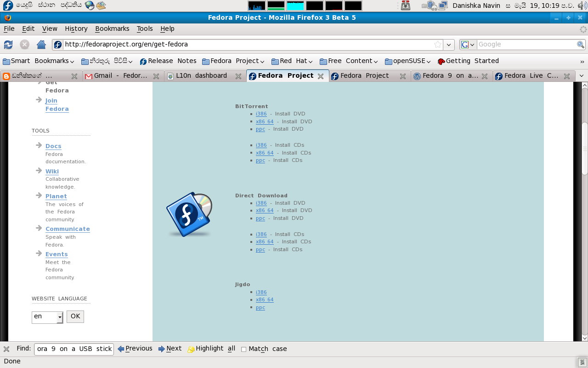Viewport: 588px width, 368px height.
Task: Click the vertical scrollbar thumb
Action: 585,149
